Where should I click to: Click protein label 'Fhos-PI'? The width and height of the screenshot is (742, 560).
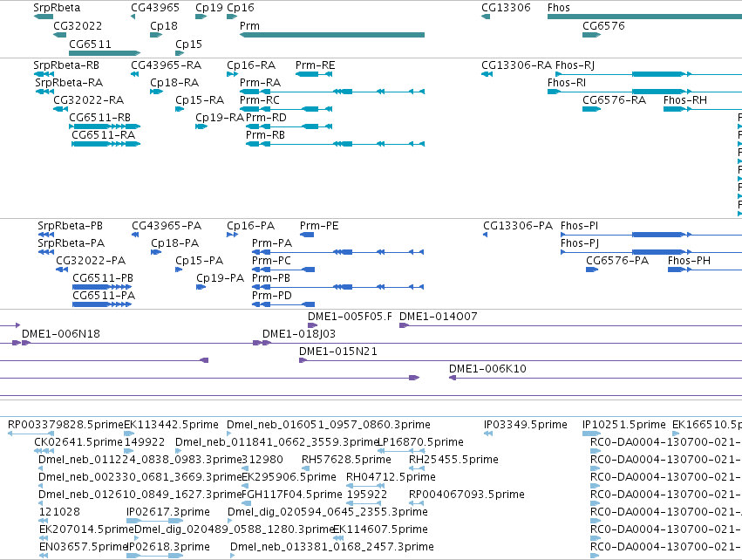(x=580, y=226)
